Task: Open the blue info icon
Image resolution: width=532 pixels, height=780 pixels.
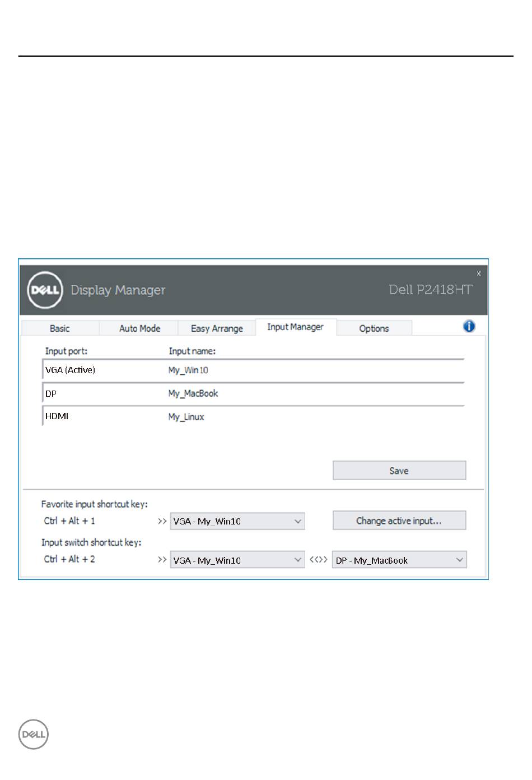Action: click(469, 326)
